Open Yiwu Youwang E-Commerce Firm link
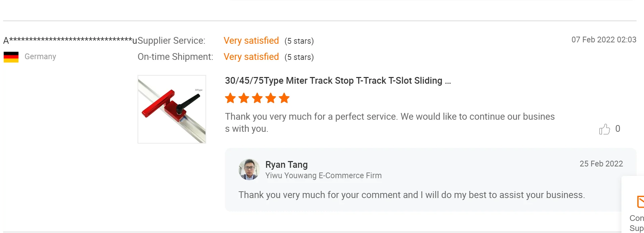This screenshot has height=233, width=644. coord(323,176)
